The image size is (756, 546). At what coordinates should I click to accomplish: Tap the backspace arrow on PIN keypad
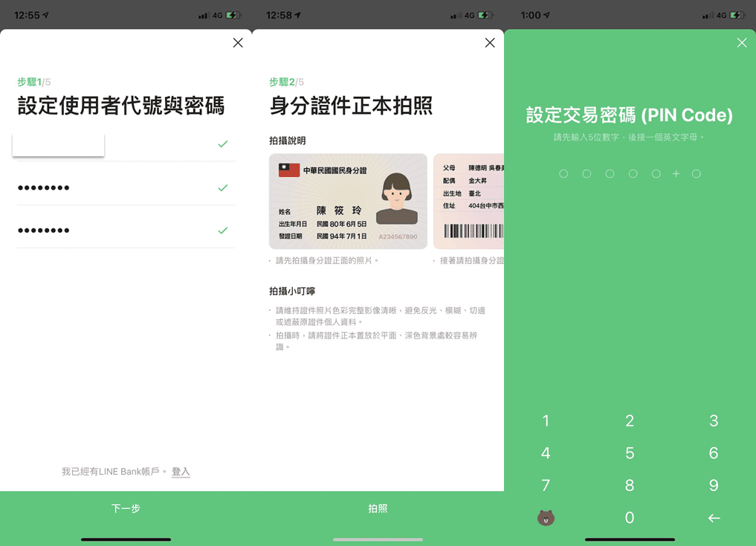[714, 518]
